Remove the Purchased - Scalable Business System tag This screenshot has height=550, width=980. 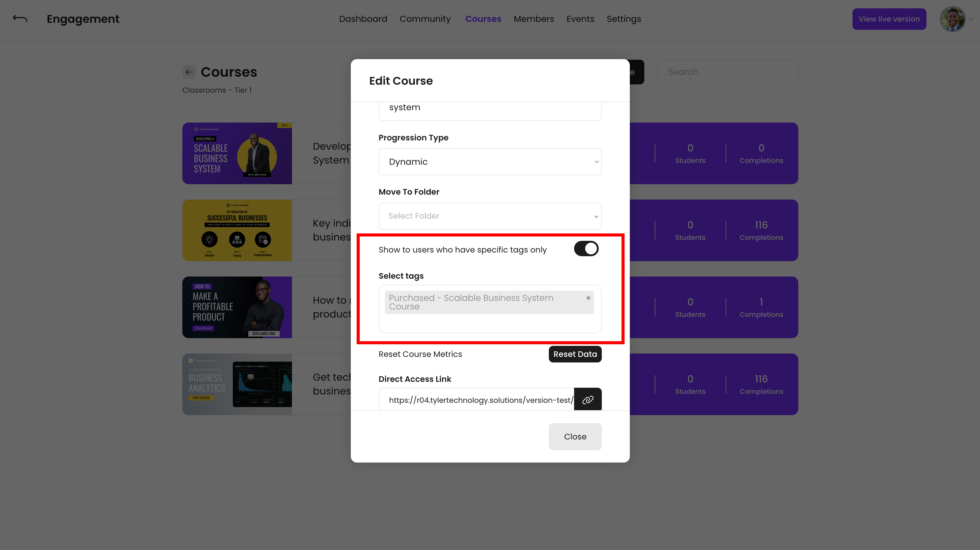coord(588,298)
